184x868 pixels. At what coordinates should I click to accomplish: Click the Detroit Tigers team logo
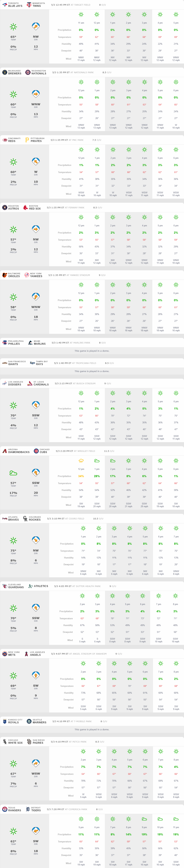(28, 809)
